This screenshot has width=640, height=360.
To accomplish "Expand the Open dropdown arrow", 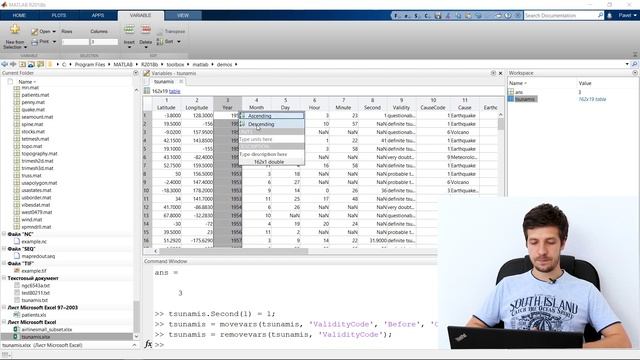I will [54, 31].
